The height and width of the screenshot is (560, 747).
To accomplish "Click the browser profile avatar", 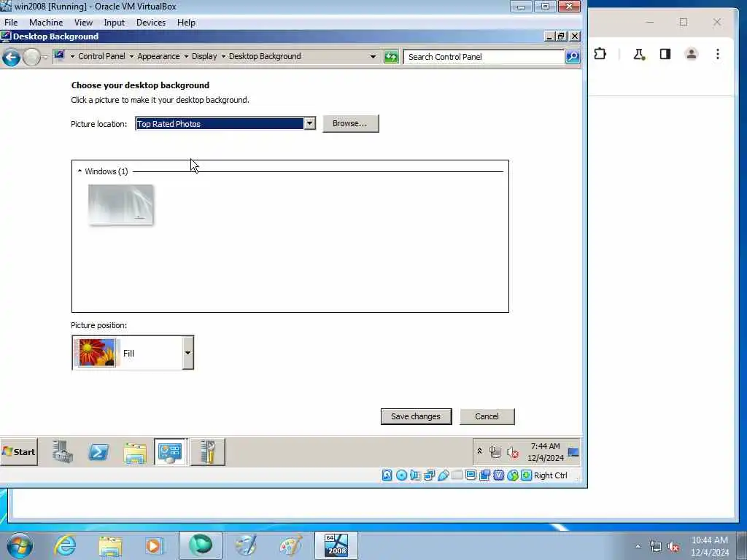I will tap(692, 54).
